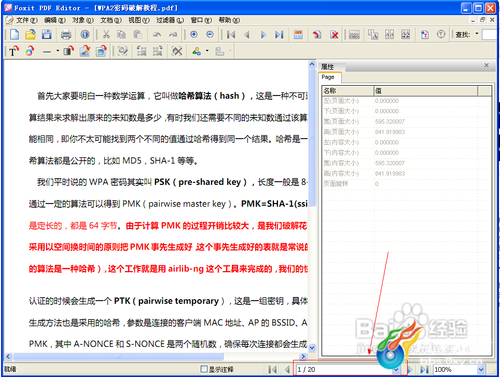Go to last page in top toolbar
The image size is (500, 377).
coord(279,34)
